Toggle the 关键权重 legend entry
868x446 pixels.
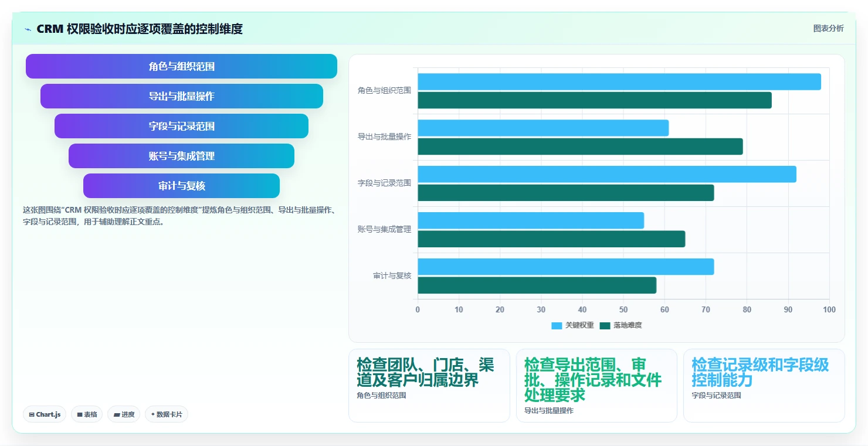(572, 325)
